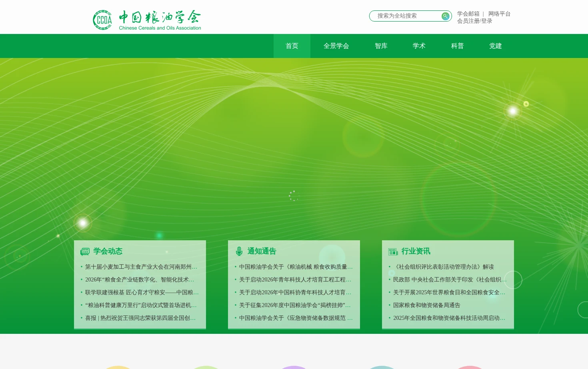The width and height of the screenshot is (588, 369).
Task: Click the magnifier search icon
Action: pos(445,16)
